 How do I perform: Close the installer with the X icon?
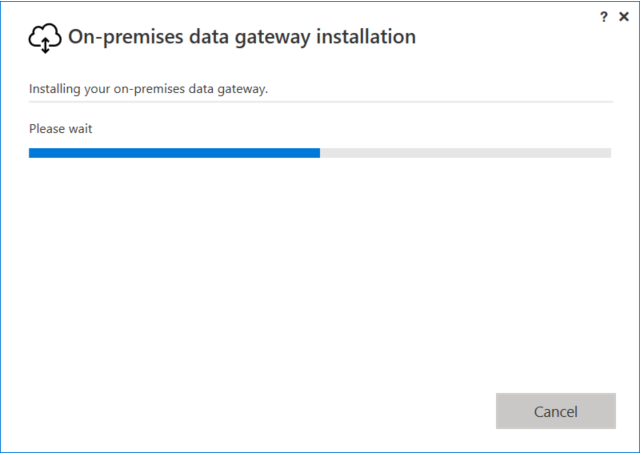624,17
